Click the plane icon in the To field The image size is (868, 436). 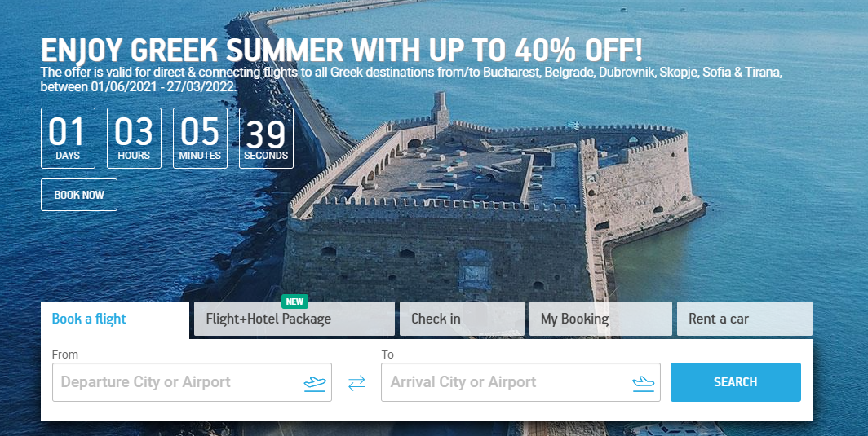[643, 383]
